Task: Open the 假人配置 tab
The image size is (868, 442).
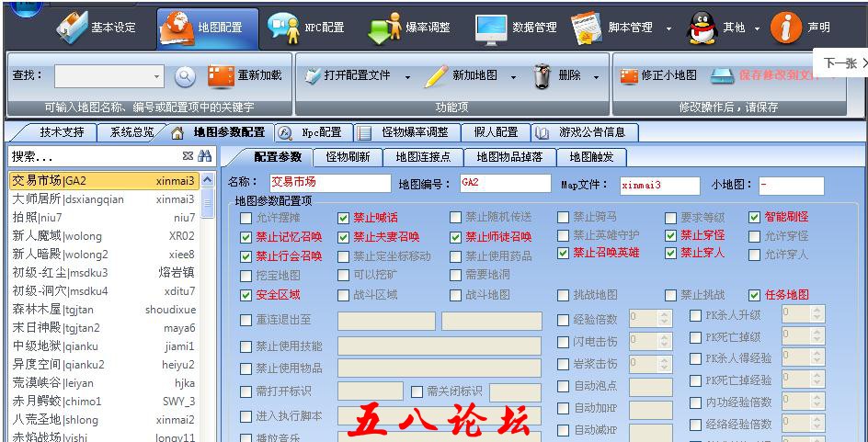Action: (x=496, y=132)
